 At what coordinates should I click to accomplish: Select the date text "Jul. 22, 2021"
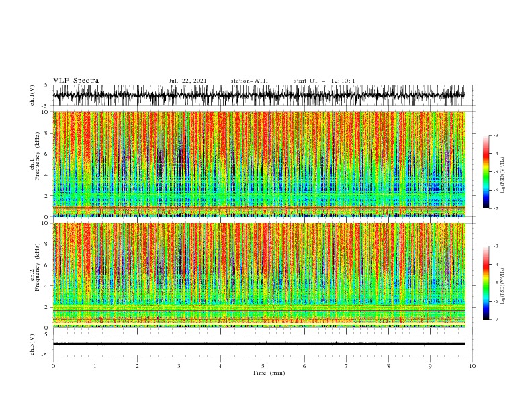(x=187, y=81)
